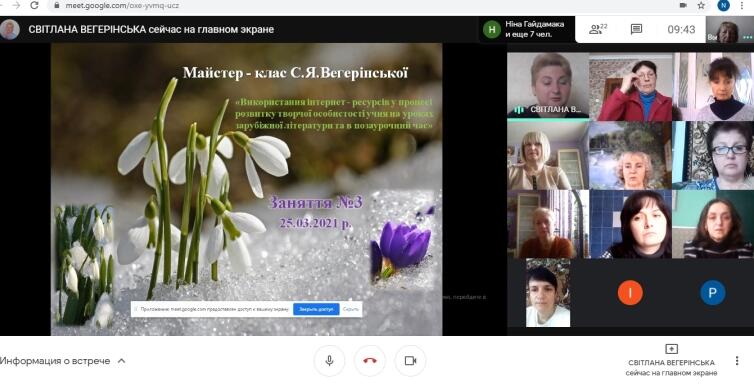754x384 pixels.
Task: Click the Скрыть link in sharing bar
Action: [351, 309]
